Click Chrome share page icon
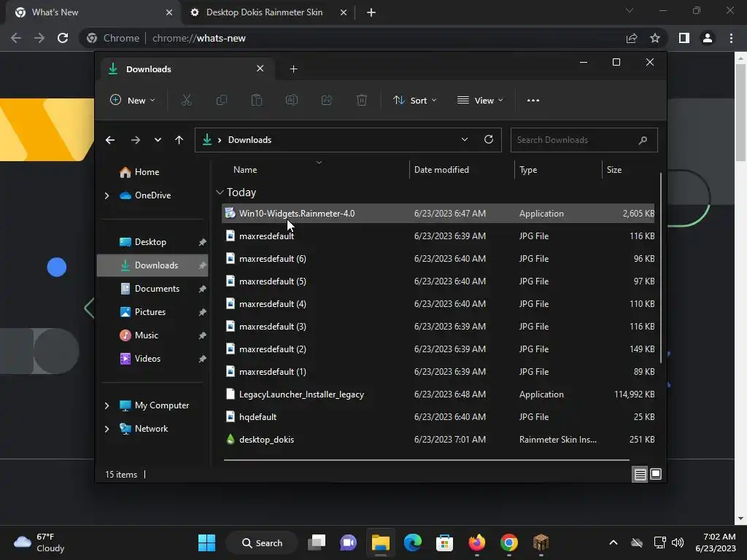 [x=632, y=38]
